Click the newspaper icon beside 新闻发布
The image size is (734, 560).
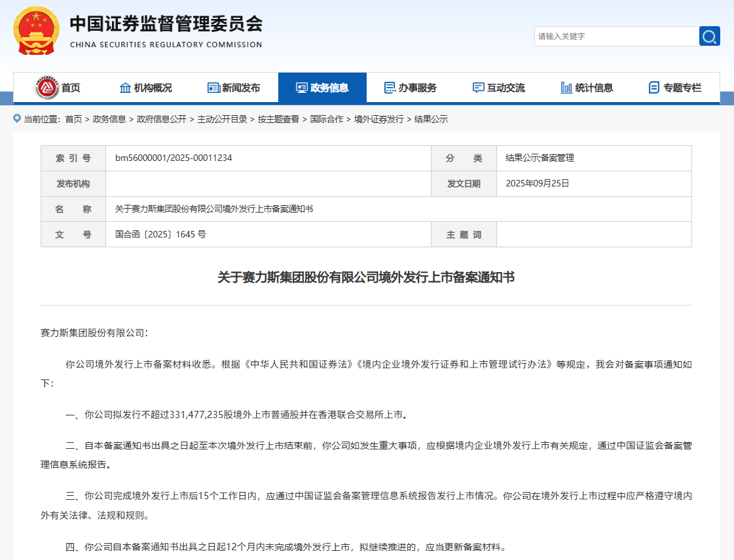[213, 88]
